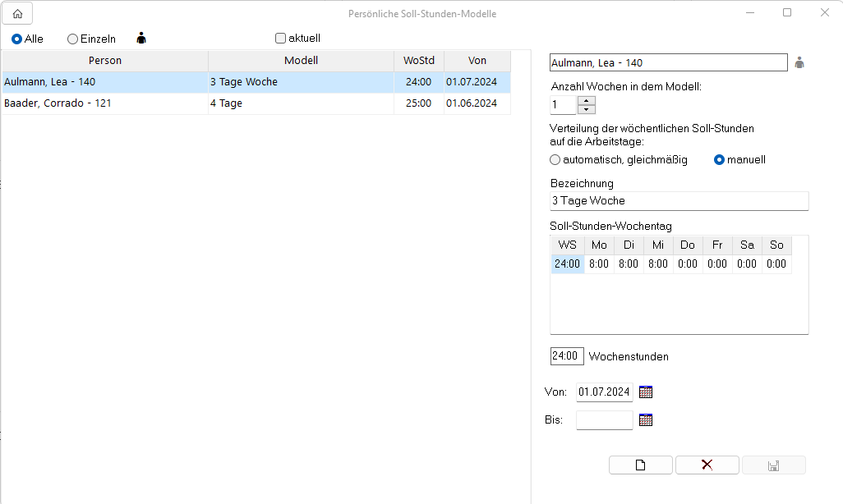Viewport: 843px width, 504px height.
Task: Click the Bezeichnung text field
Action: (x=679, y=201)
